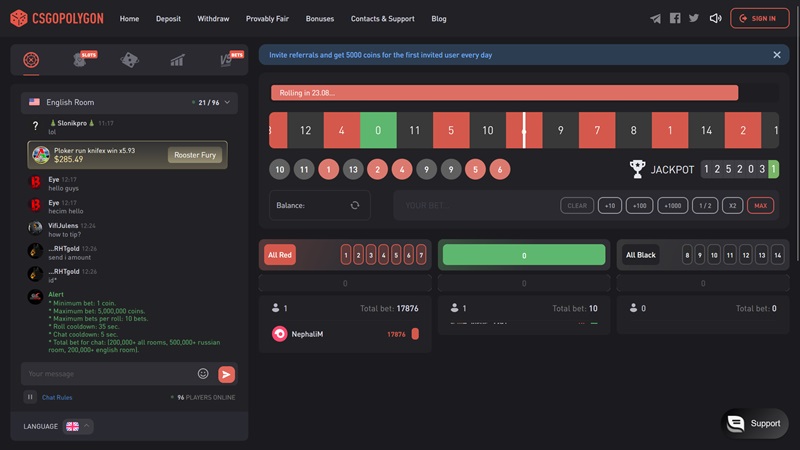Open the Home menu item
Screen dimensions: 800x450
click(x=129, y=19)
